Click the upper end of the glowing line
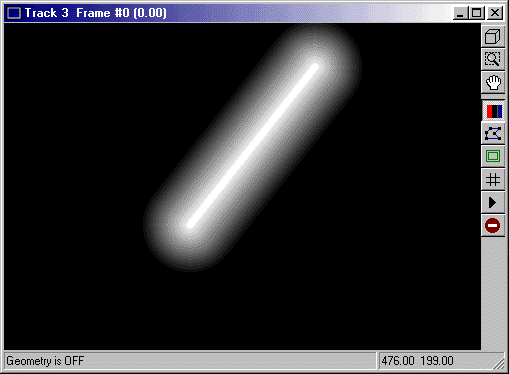The height and width of the screenshot is (374, 509). (x=315, y=66)
